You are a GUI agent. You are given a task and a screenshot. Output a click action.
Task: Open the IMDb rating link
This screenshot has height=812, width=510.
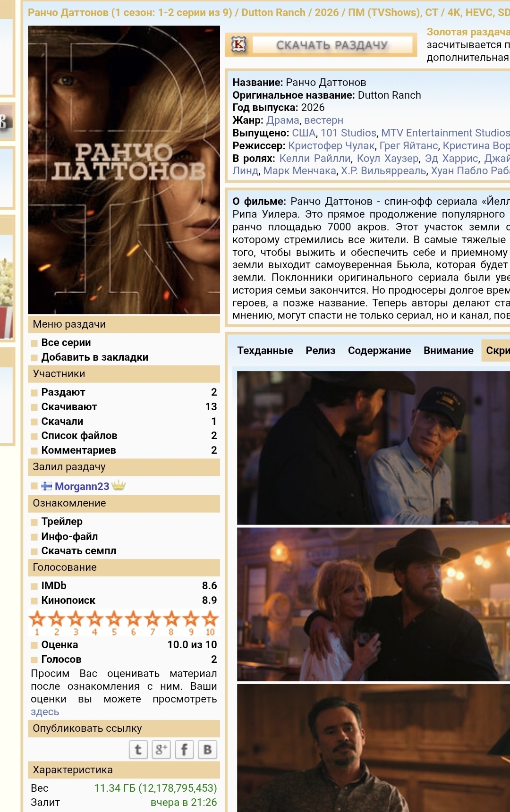click(x=54, y=586)
